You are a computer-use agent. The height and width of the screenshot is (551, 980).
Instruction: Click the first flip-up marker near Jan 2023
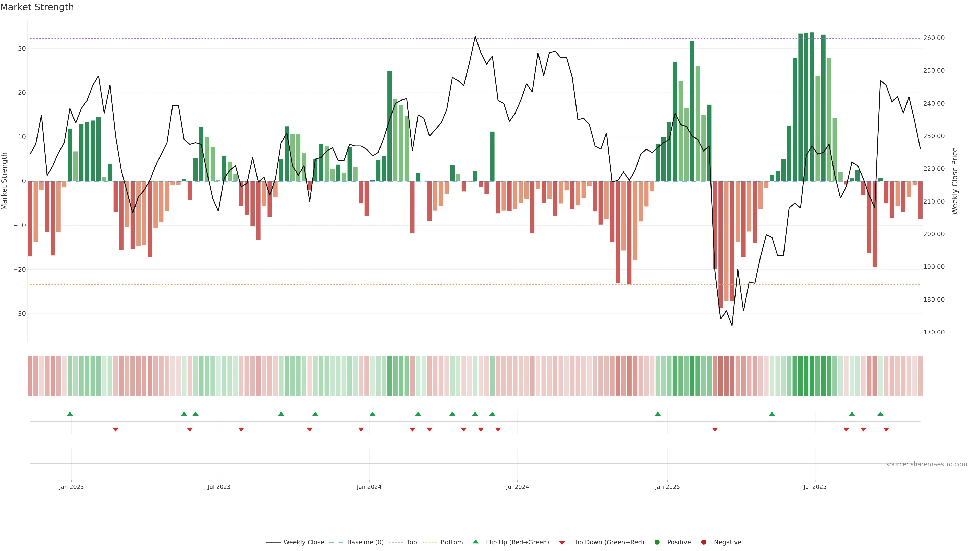70,414
